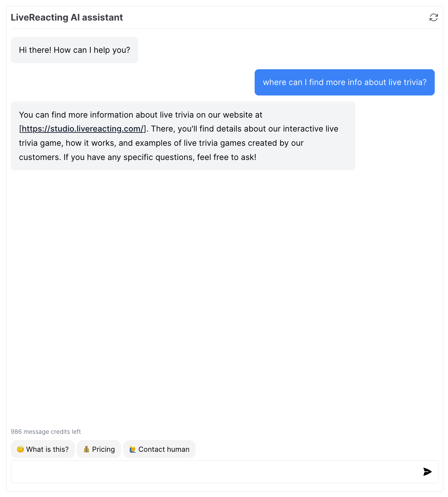Select the "Hi there! How can I help you?" bubble
The height and width of the screenshot is (497, 448).
point(75,50)
